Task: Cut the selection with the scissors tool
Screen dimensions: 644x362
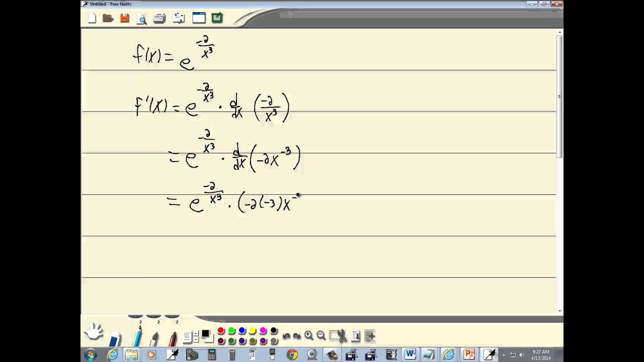Action: 338,336
